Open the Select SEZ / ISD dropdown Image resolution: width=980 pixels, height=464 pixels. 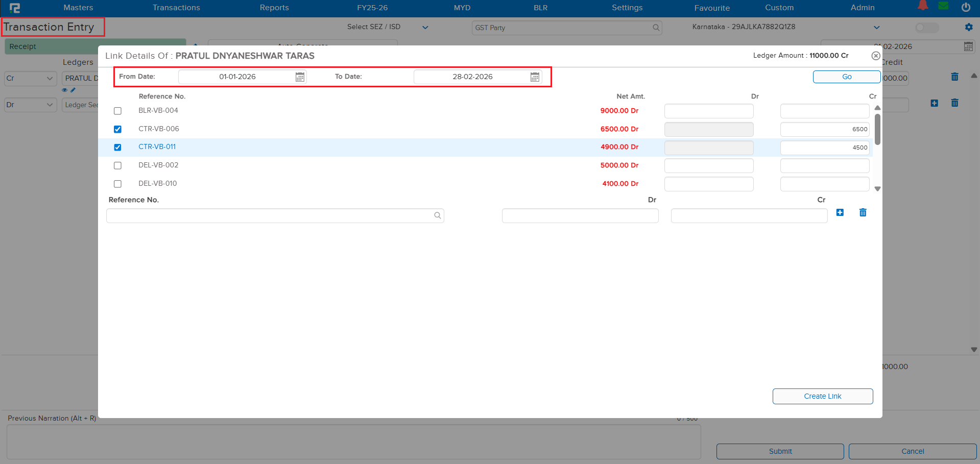(x=425, y=27)
